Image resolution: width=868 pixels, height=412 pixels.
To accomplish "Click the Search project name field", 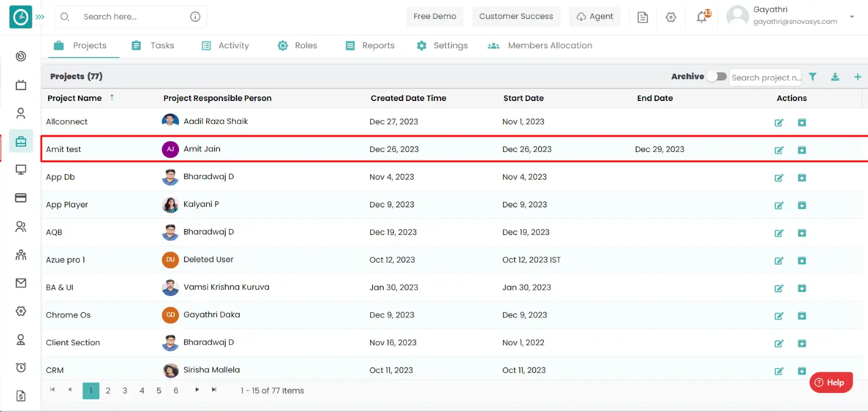I will [x=765, y=78].
